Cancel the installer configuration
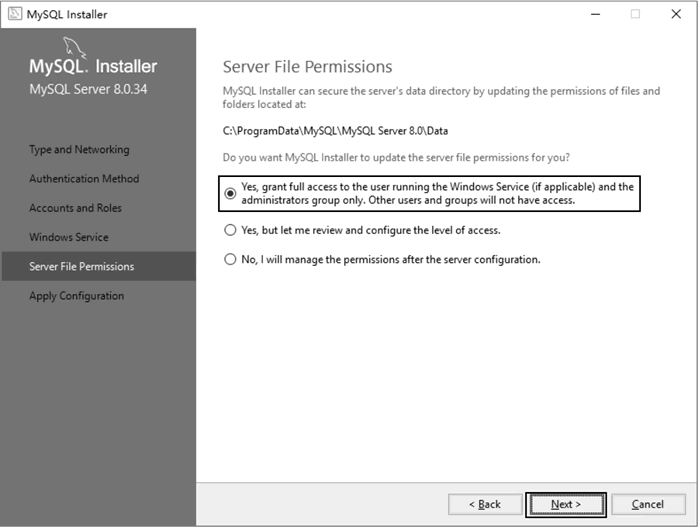This screenshot has height=529, width=700. click(x=648, y=504)
